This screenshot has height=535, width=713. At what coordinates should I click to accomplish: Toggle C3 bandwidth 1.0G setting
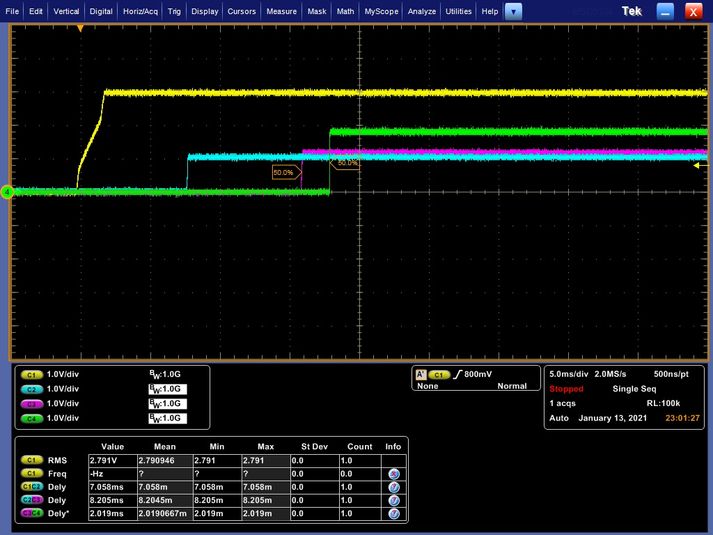tap(167, 404)
